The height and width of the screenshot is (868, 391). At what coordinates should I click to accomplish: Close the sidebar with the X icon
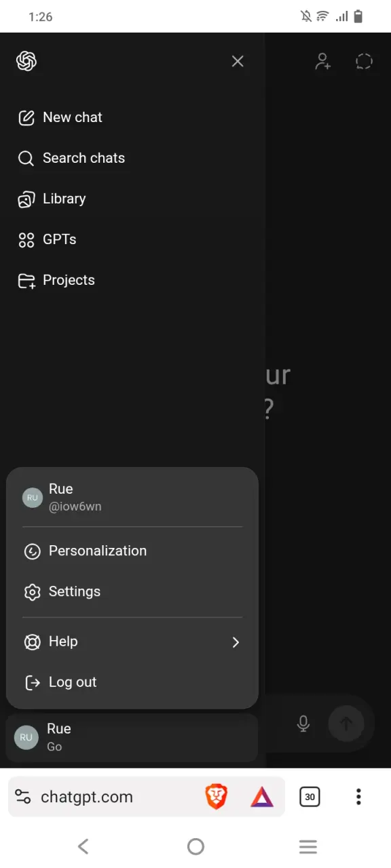click(x=238, y=61)
